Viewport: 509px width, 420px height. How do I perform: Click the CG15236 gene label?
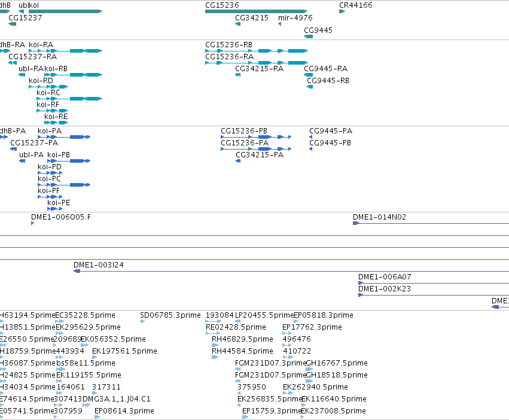click(222, 5)
